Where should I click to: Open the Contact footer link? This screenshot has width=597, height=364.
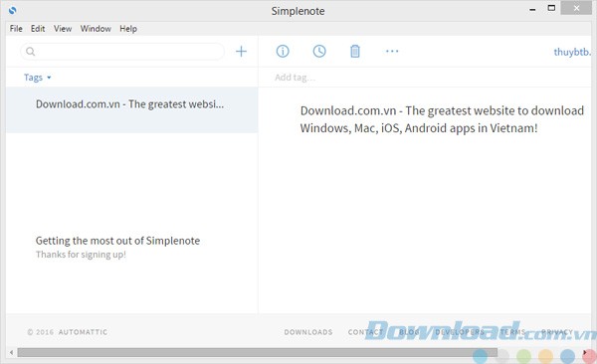click(x=365, y=332)
